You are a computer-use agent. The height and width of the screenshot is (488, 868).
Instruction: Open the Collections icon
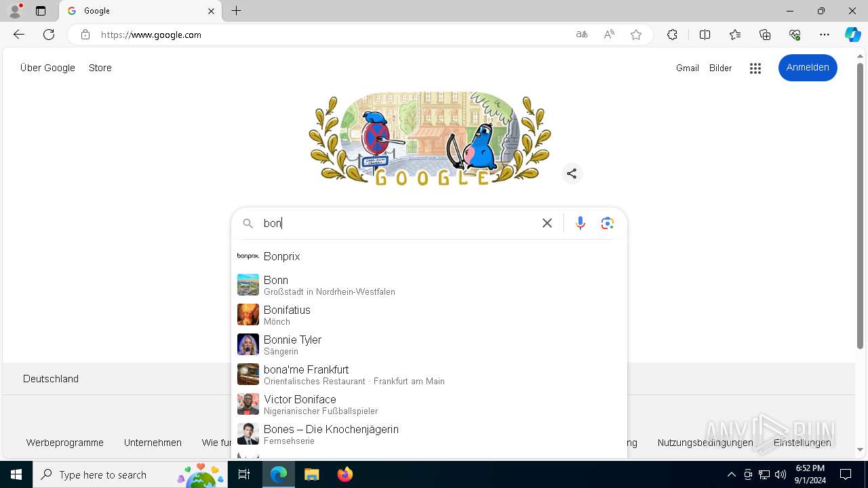(x=765, y=35)
